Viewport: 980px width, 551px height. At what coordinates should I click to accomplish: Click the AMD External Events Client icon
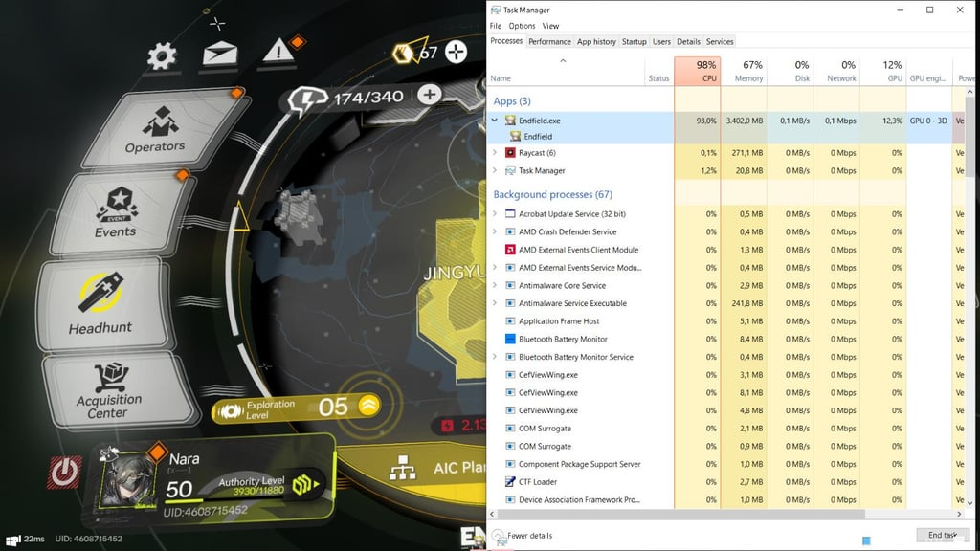(510, 250)
